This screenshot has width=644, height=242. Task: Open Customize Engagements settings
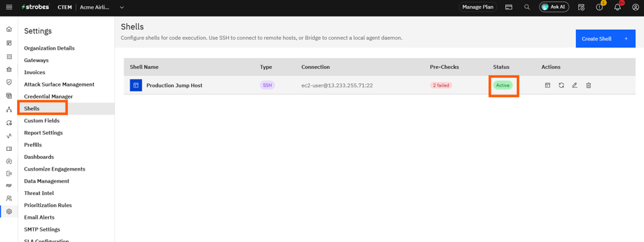[x=55, y=169]
